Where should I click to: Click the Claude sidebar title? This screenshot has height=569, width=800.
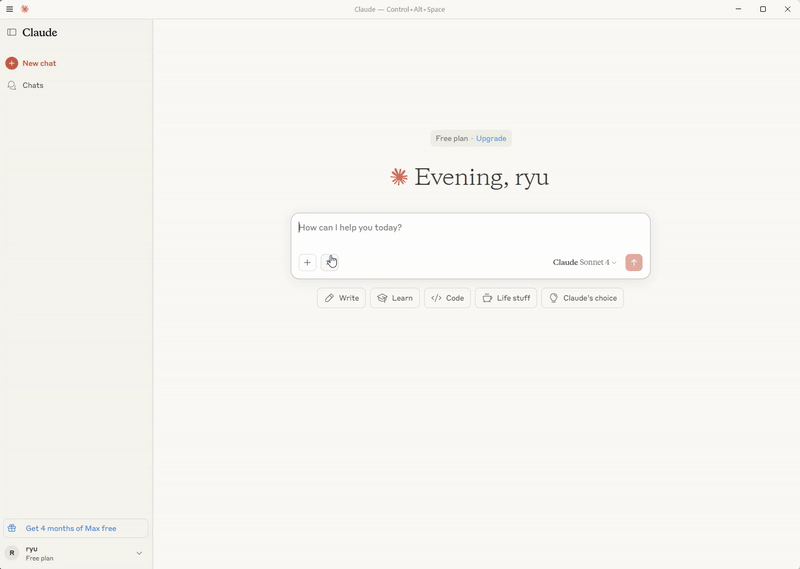(40, 33)
